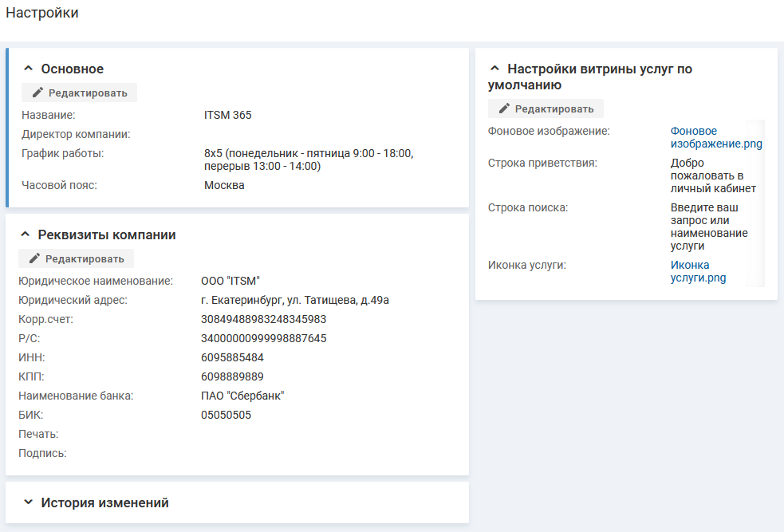Select the Екатеринбург legal address text

click(294, 300)
